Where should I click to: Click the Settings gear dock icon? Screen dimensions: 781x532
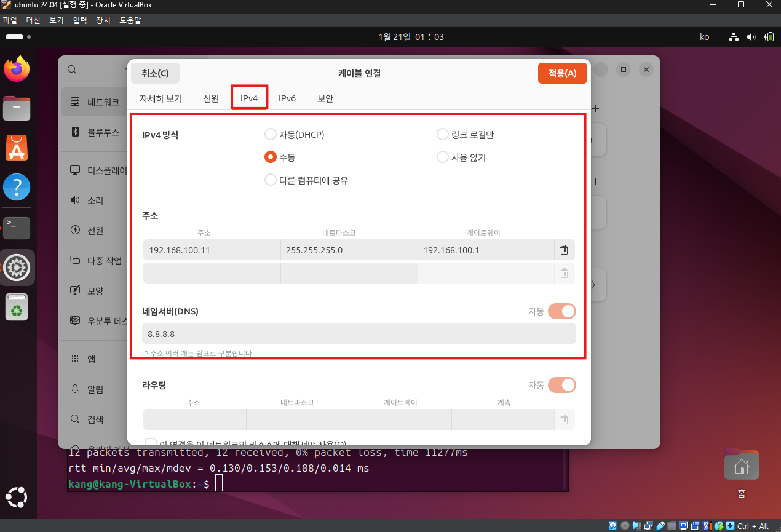pyautogui.click(x=17, y=267)
